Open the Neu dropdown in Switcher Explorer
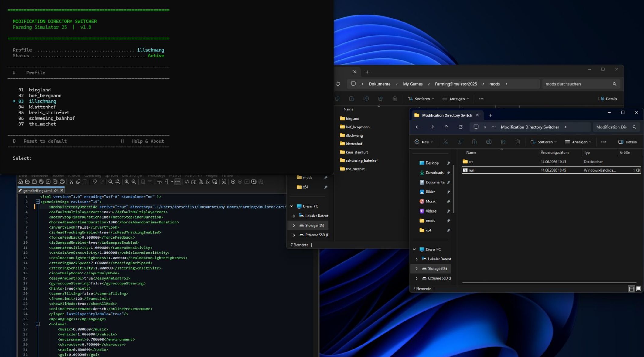Viewport: 644px width, 357px height. [x=424, y=142]
